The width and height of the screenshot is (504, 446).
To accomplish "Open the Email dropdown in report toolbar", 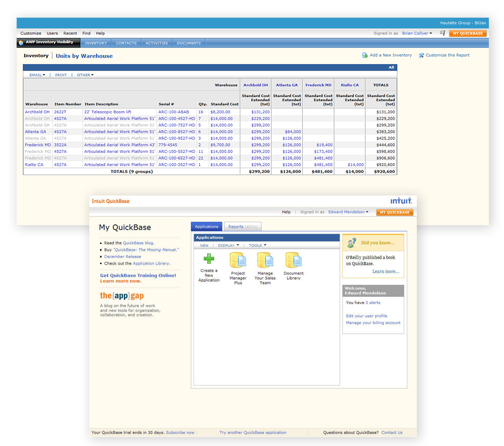I will [37, 75].
